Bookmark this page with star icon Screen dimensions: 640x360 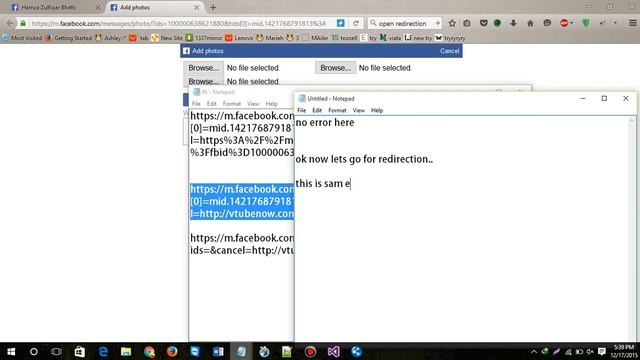(x=452, y=23)
